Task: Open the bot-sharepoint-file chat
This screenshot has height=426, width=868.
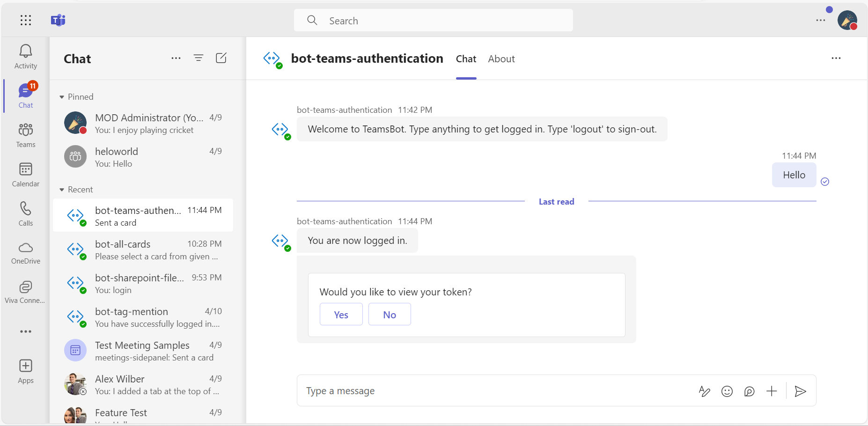Action: 143,283
